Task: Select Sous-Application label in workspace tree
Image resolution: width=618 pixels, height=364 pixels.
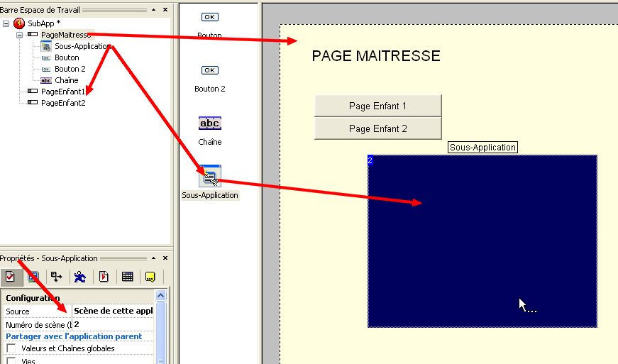Action: tap(82, 46)
